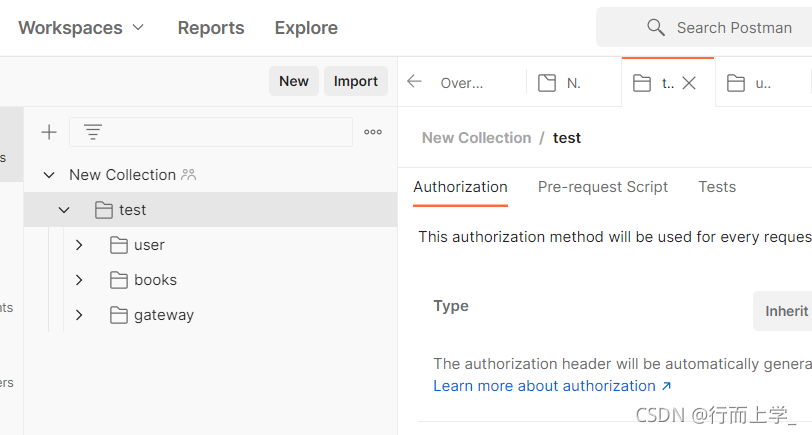Open the three-dots view options menu
This screenshot has width=812, height=435.
[373, 132]
